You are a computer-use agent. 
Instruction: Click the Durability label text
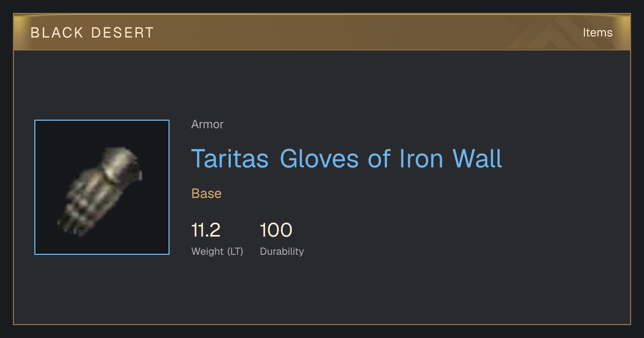(x=282, y=252)
